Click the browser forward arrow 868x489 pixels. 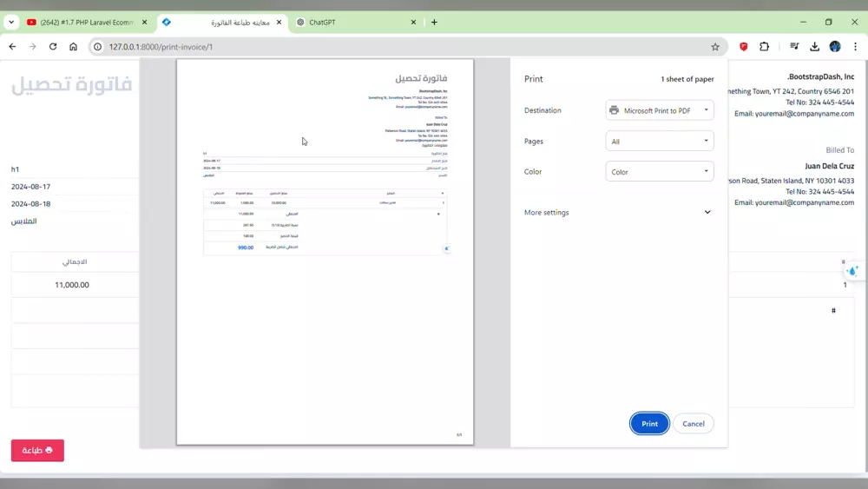(x=33, y=47)
